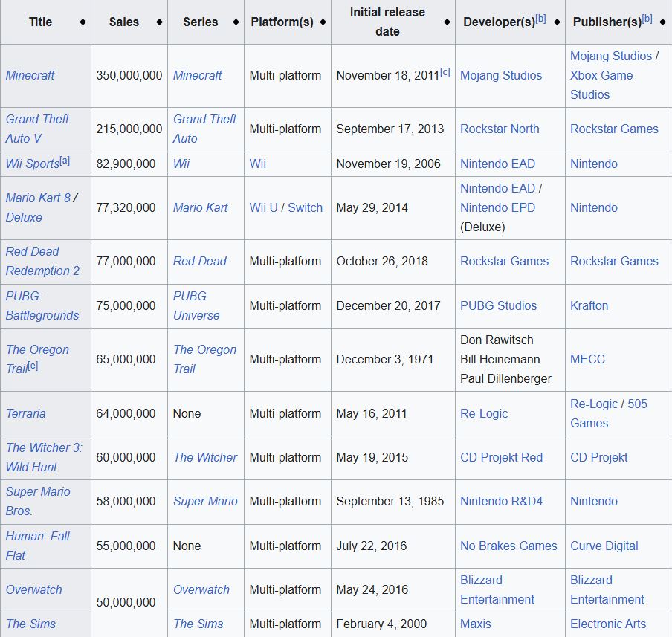Screen dimensions: 672x637
Task: Open The Witcher 3: Wild Hunt link
Action: (44, 457)
